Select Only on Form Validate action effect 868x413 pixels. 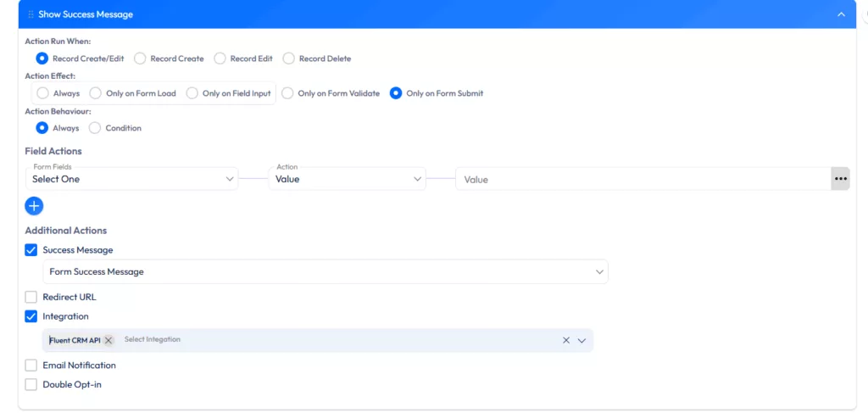(x=287, y=93)
